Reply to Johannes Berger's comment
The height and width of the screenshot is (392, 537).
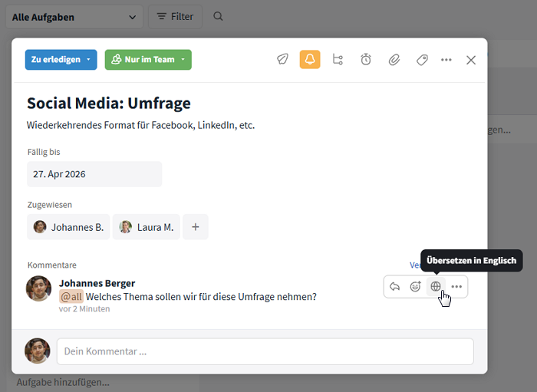click(394, 286)
